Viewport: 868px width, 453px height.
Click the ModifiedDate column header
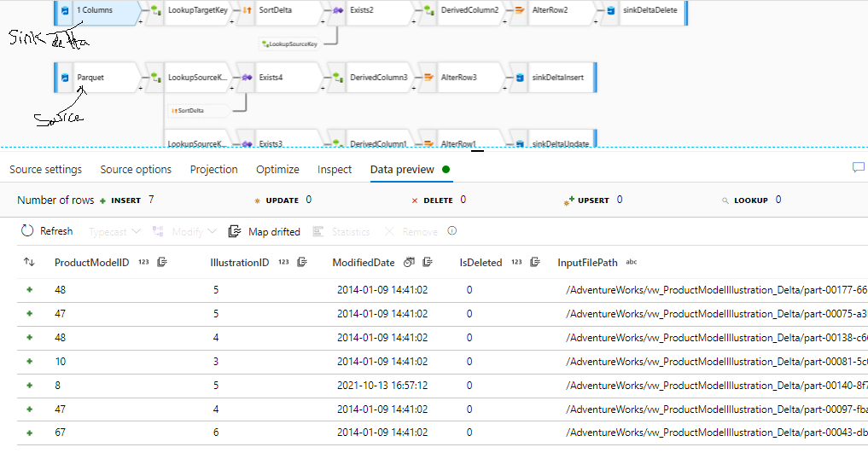point(364,263)
